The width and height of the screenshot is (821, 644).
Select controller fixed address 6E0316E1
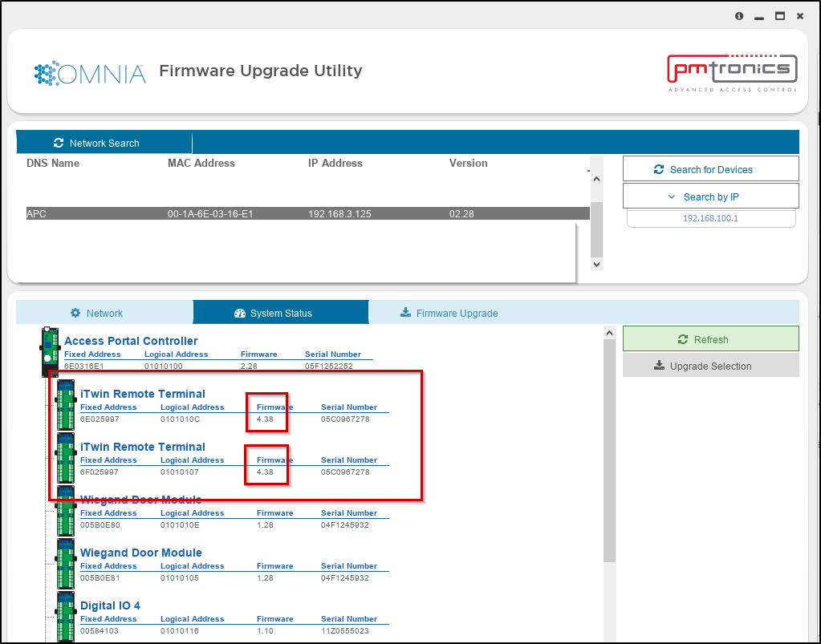pyautogui.click(x=83, y=367)
